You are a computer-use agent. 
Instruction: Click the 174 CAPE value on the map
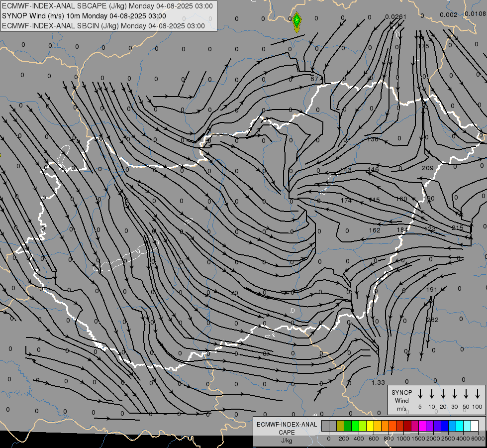click(346, 200)
